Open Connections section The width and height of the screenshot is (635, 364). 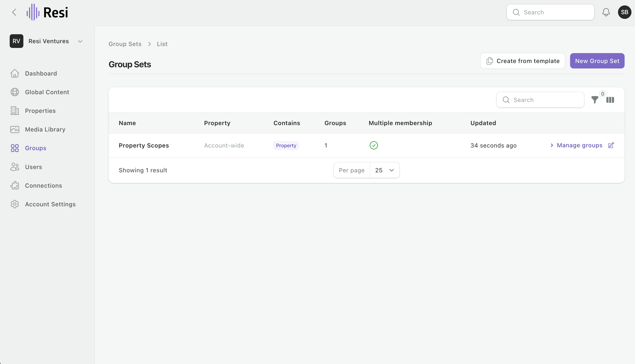(43, 186)
